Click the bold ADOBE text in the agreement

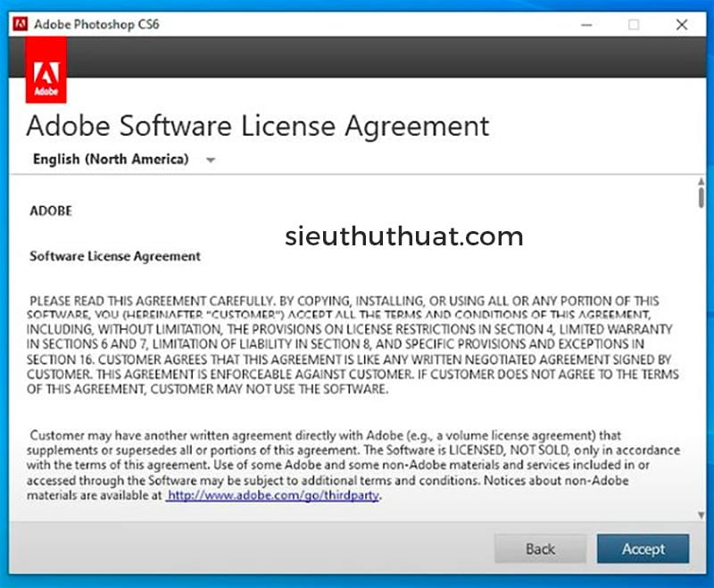[x=51, y=211]
